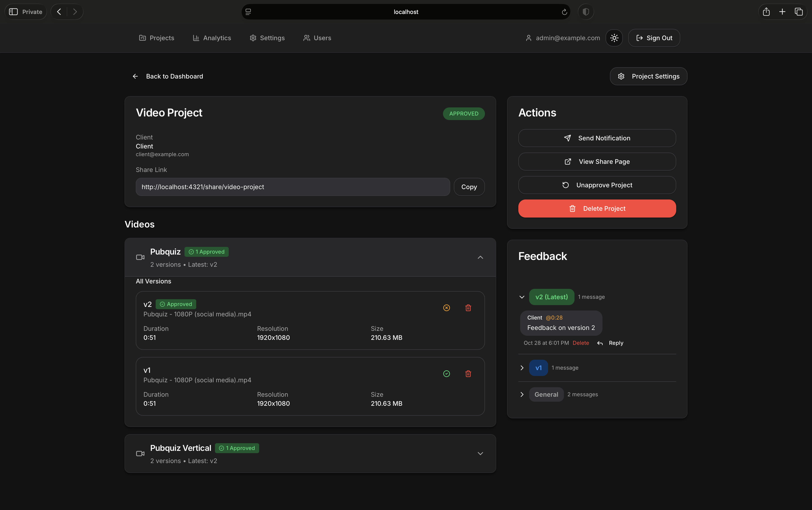The image size is (812, 510).
Task: Click the Share Link URL field
Action: [x=293, y=187]
